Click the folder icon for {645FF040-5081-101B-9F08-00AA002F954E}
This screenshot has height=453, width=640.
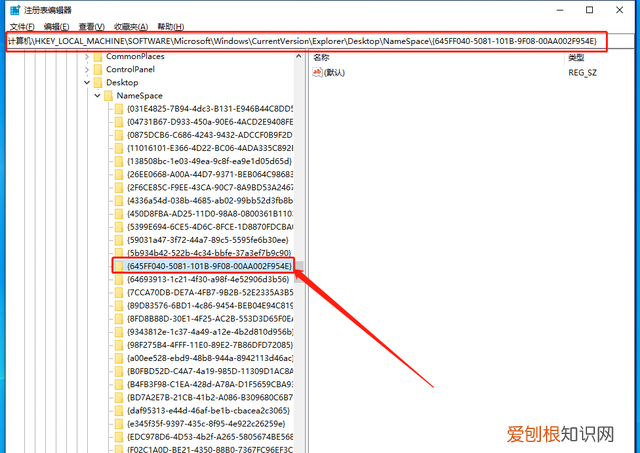coord(119,267)
